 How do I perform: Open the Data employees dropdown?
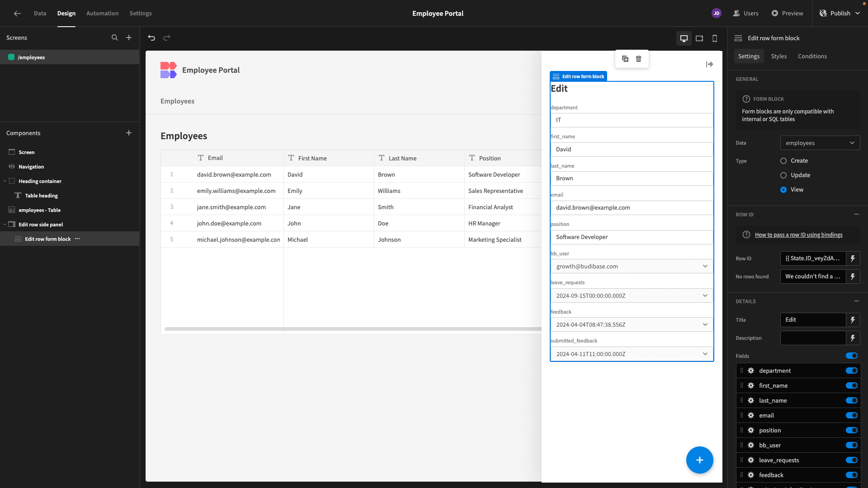(x=820, y=143)
